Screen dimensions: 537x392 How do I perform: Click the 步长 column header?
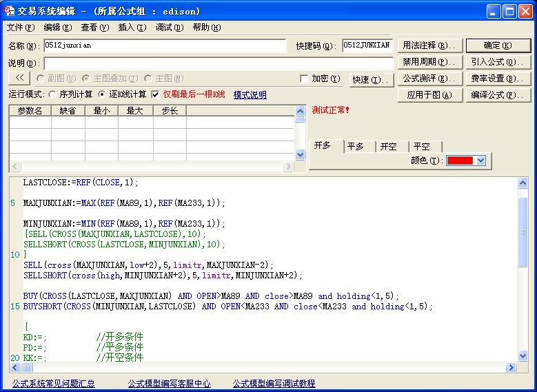coord(170,111)
